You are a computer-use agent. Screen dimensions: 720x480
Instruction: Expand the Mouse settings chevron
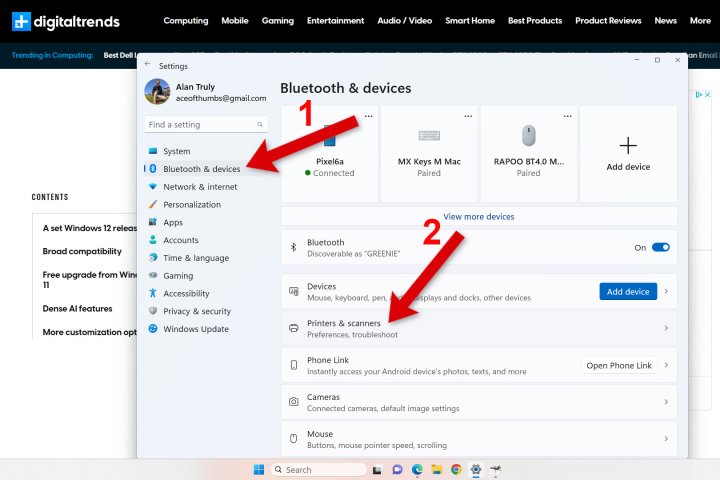click(x=666, y=439)
